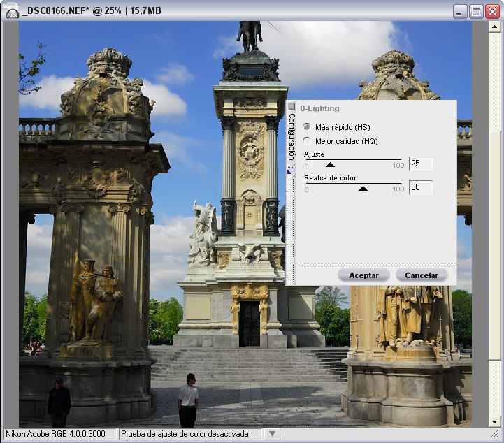Click the D-Lighting panel title
Viewport: 504px width, 443px height.
[x=319, y=108]
